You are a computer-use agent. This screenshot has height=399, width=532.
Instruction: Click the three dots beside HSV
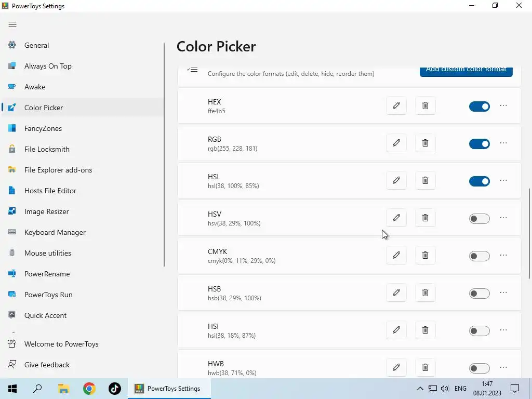click(503, 218)
